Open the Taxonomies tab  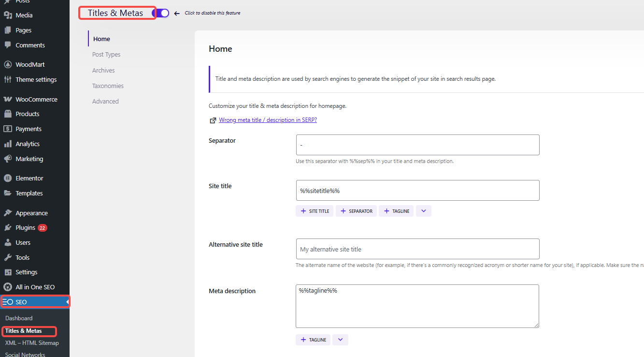108,86
